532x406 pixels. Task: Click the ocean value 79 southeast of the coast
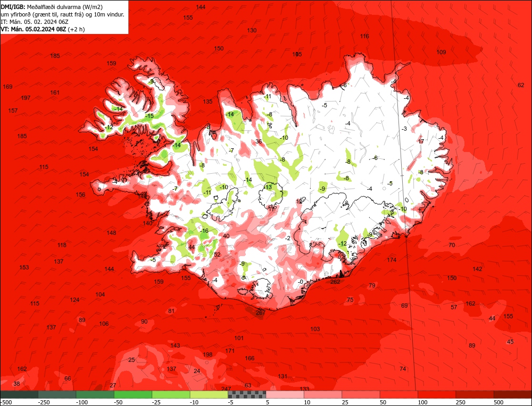click(x=372, y=286)
